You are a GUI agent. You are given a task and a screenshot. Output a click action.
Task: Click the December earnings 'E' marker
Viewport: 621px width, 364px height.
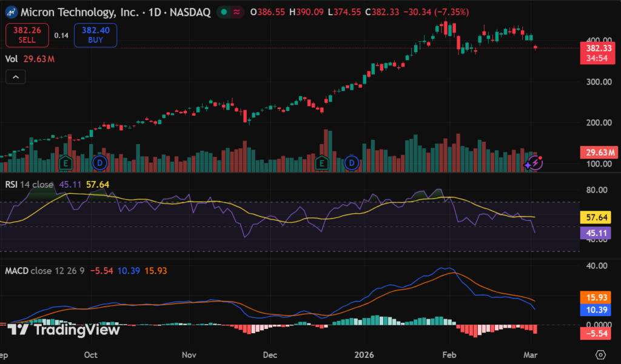click(322, 162)
